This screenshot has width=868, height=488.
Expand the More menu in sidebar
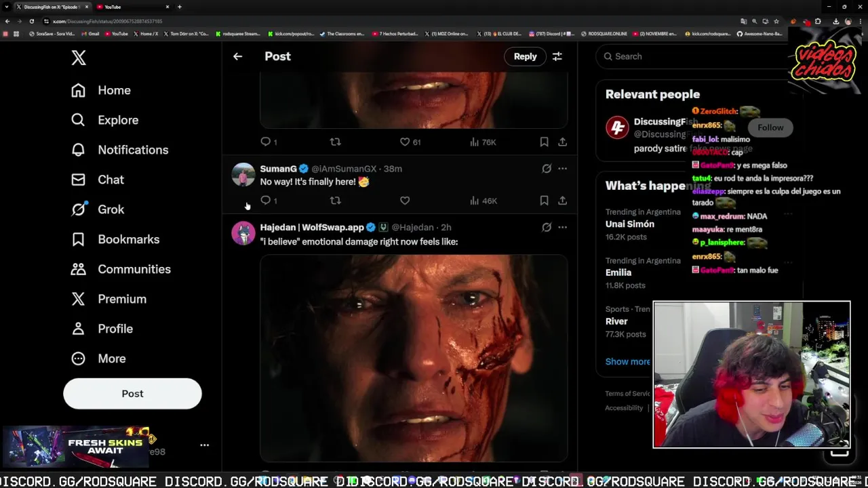click(x=98, y=359)
